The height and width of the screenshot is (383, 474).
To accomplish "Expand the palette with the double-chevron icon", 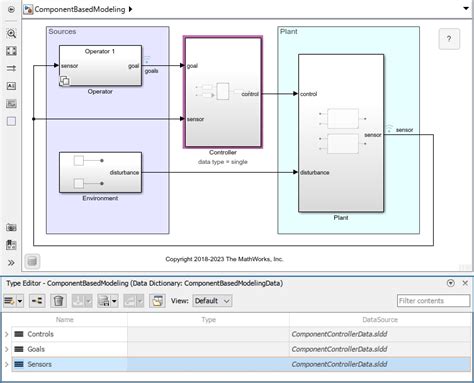I will click(11, 263).
